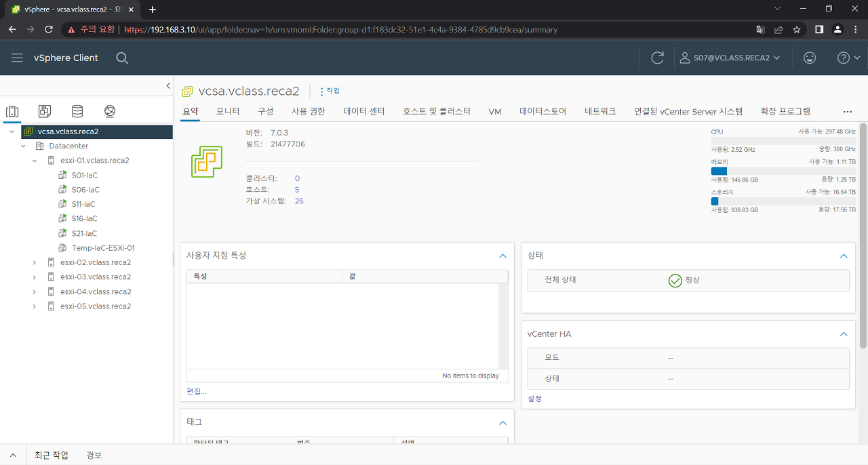The image size is (868, 465).
Task: Select the Temp-IaC-ESXi-01 VM
Action: pos(103,248)
